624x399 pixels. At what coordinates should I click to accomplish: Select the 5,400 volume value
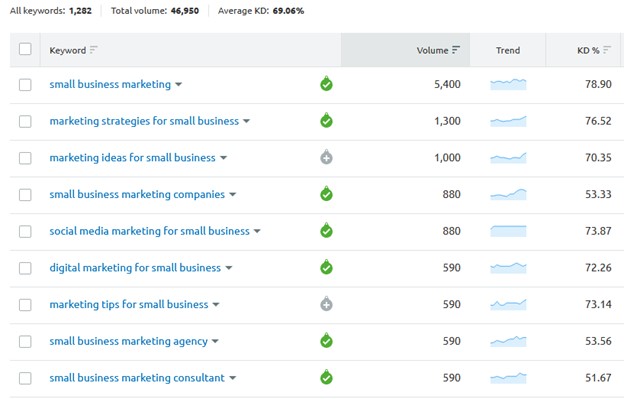tap(447, 84)
